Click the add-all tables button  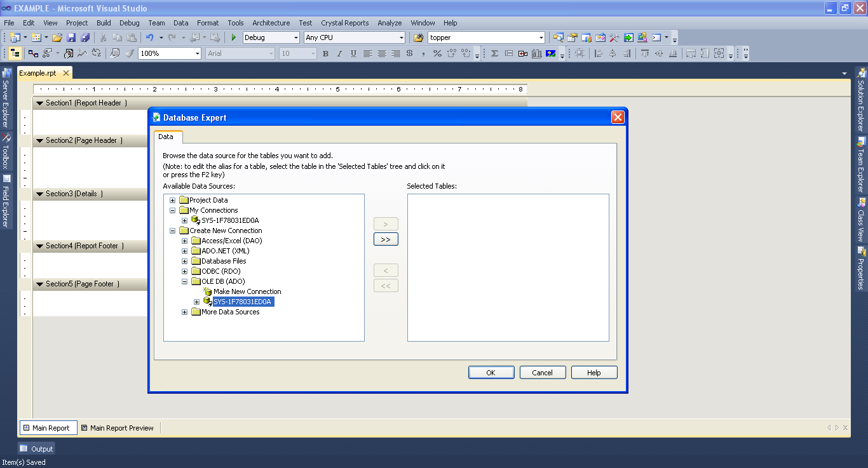click(x=386, y=239)
